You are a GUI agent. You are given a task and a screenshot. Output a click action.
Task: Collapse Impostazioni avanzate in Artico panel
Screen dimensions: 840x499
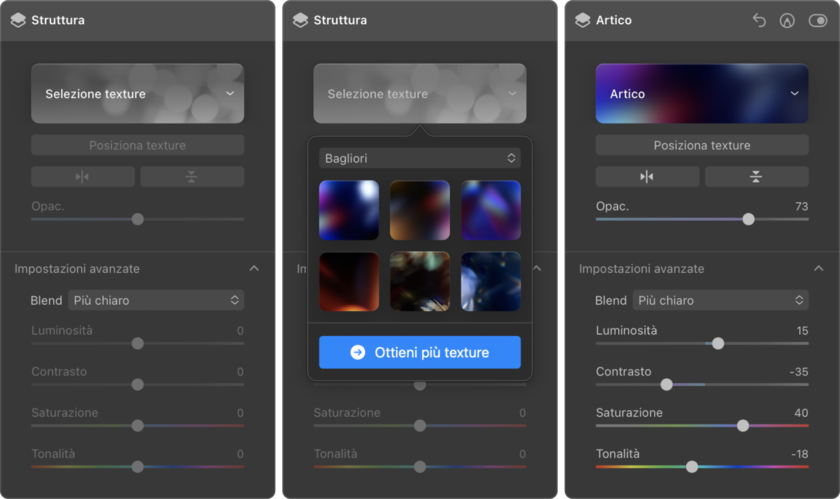coord(819,269)
